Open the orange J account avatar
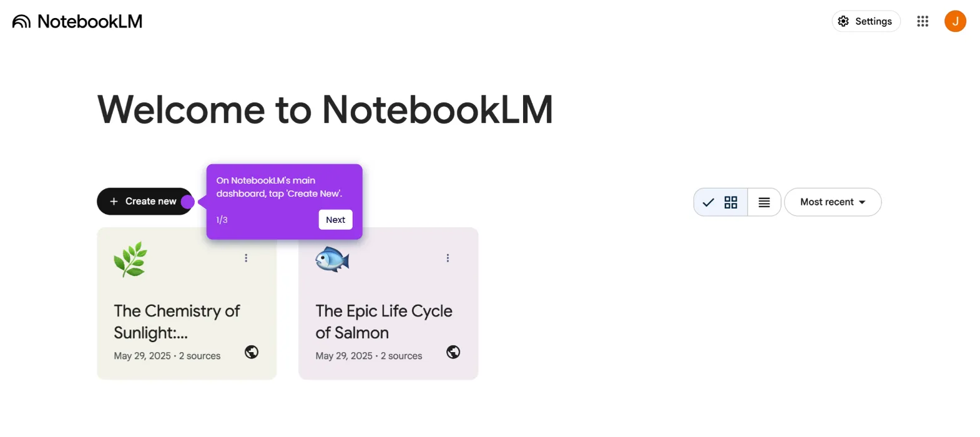 pyautogui.click(x=955, y=21)
